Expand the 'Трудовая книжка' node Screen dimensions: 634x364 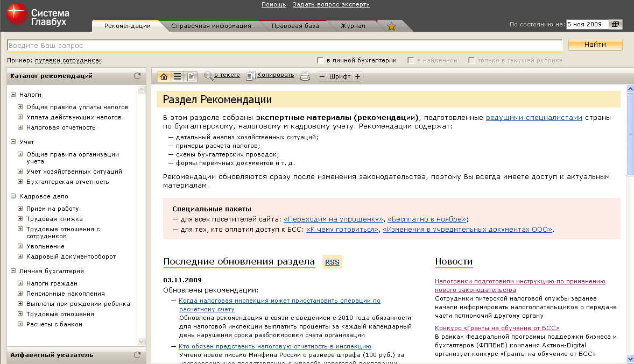click(x=20, y=219)
